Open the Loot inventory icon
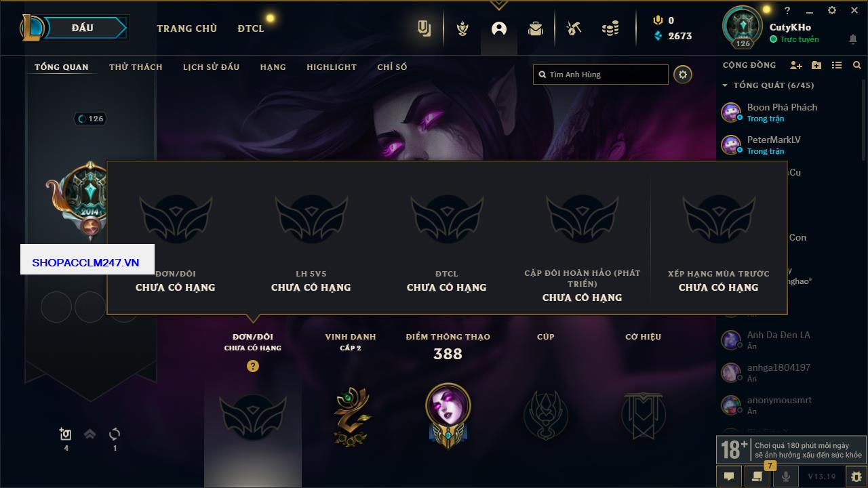 click(536, 28)
